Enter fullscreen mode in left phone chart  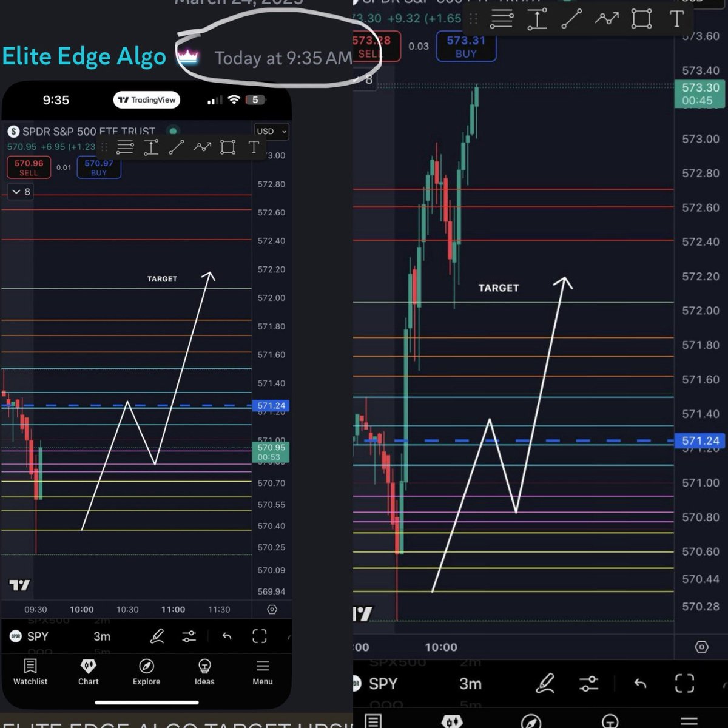click(260, 636)
